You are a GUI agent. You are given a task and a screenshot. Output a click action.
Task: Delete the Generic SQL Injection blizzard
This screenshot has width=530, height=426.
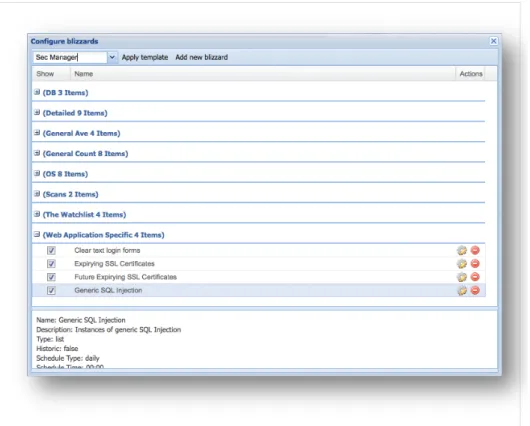(475, 290)
